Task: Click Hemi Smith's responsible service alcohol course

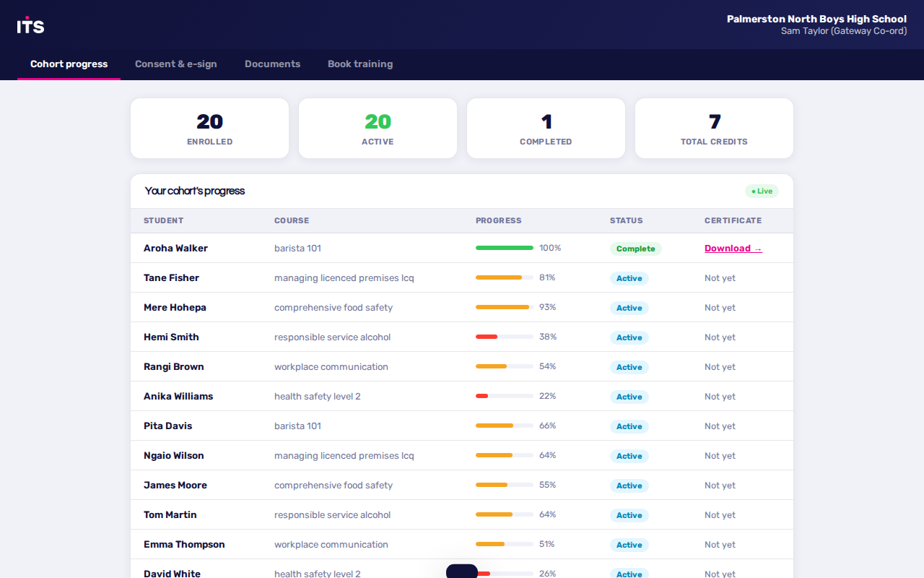Action: (332, 337)
